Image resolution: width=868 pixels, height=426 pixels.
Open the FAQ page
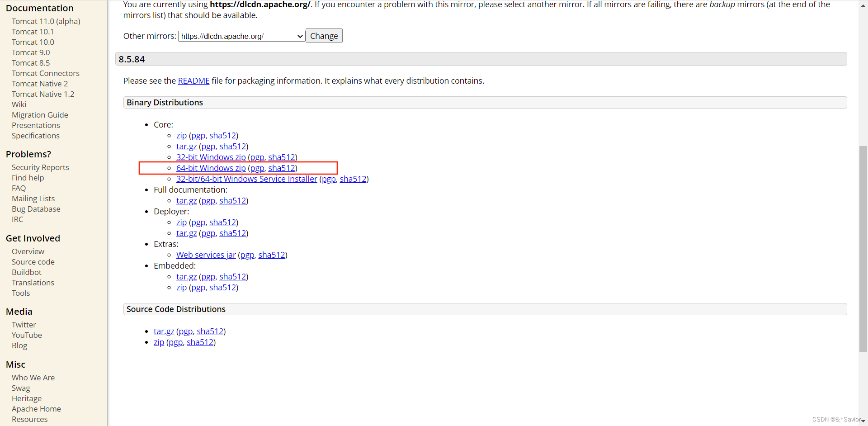(x=19, y=188)
